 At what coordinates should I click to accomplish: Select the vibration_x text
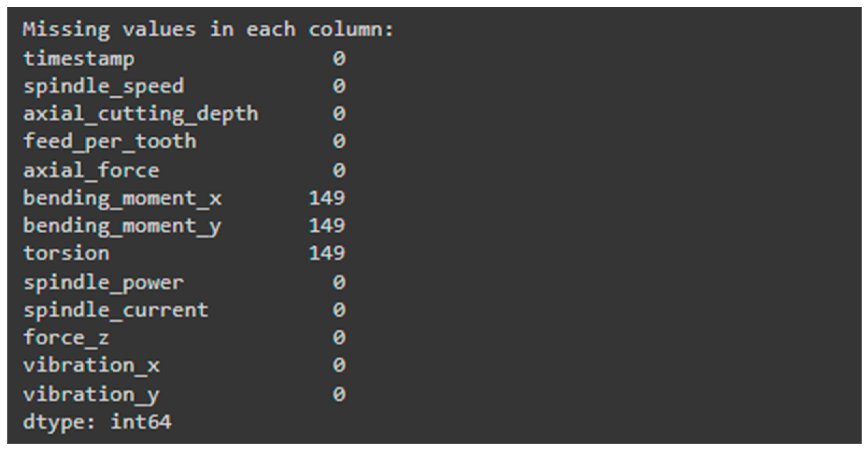[x=91, y=366]
